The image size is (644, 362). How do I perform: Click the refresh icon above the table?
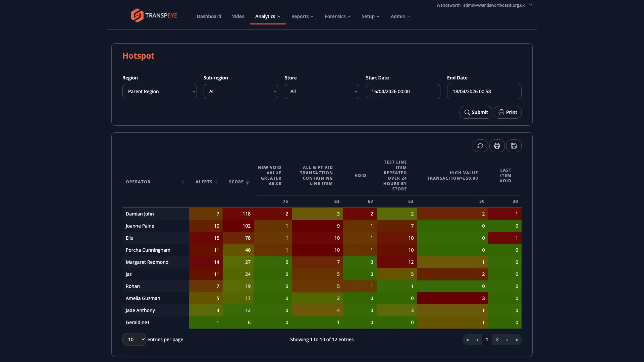coord(480,146)
